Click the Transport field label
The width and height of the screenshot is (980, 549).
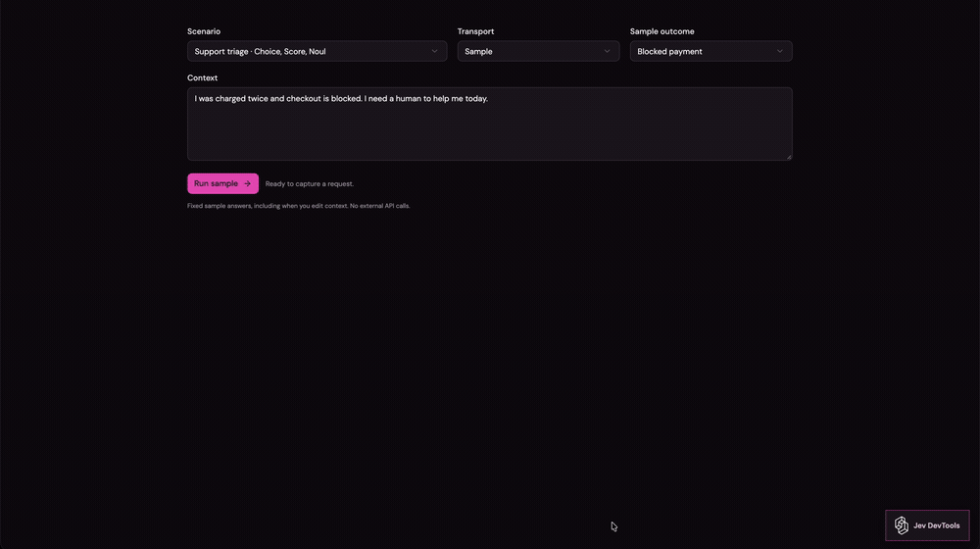pos(475,31)
